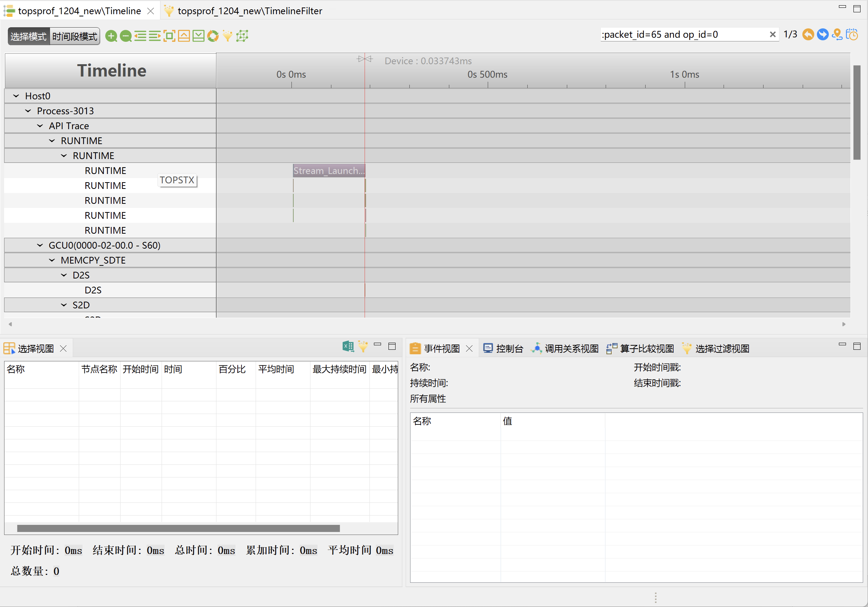This screenshot has width=868, height=607.
Task: Switch to the 控制台 tab
Action: pyautogui.click(x=504, y=349)
